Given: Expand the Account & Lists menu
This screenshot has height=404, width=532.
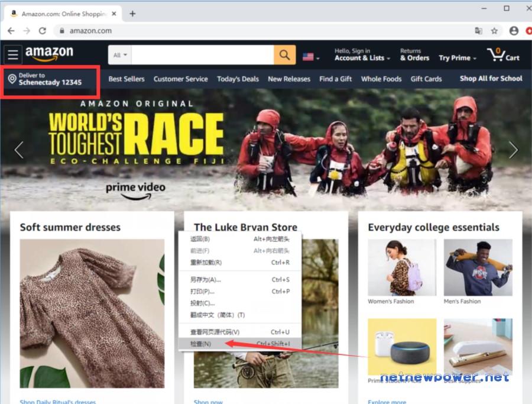Looking at the screenshot, I should (362, 54).
